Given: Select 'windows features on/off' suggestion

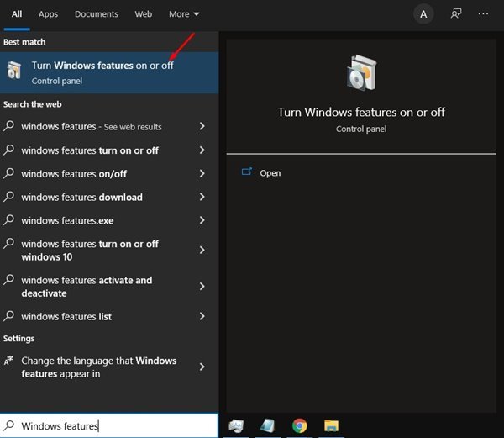Looking at the screenshot, I should (x=109, y=174).
